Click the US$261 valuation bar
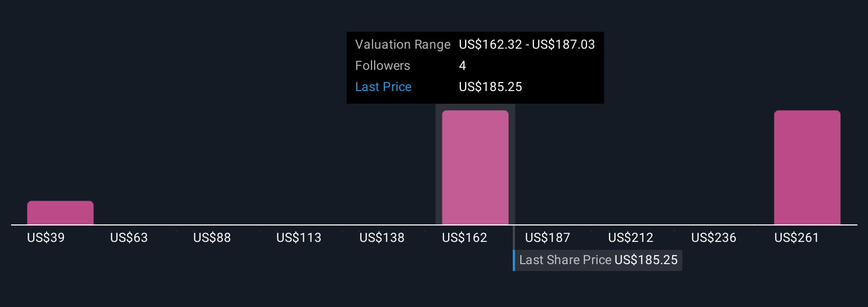Screen dimensions: 868x307 [807, 168]
